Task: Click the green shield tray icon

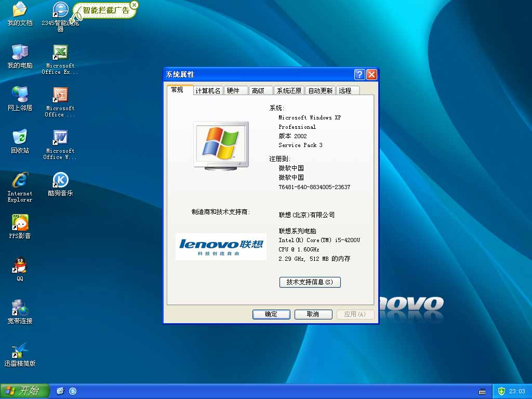Action: pyautogui.click(x=501, y=391)
